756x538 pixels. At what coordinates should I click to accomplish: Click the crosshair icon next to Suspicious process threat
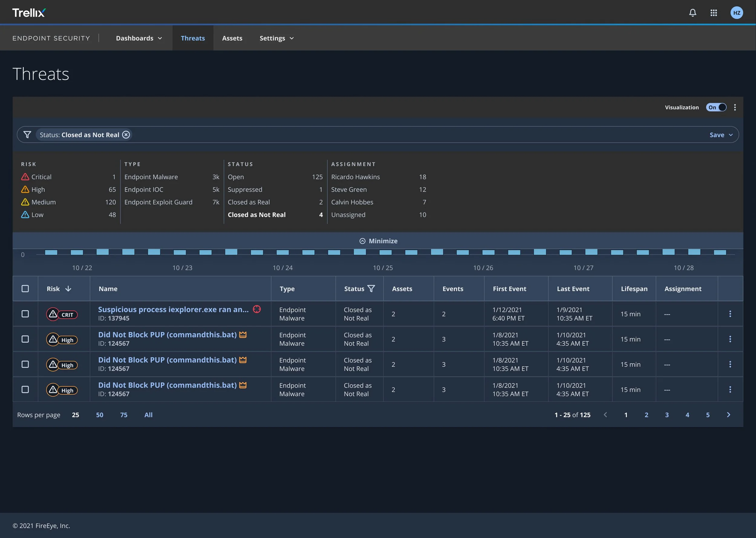[x=256, y=310]
